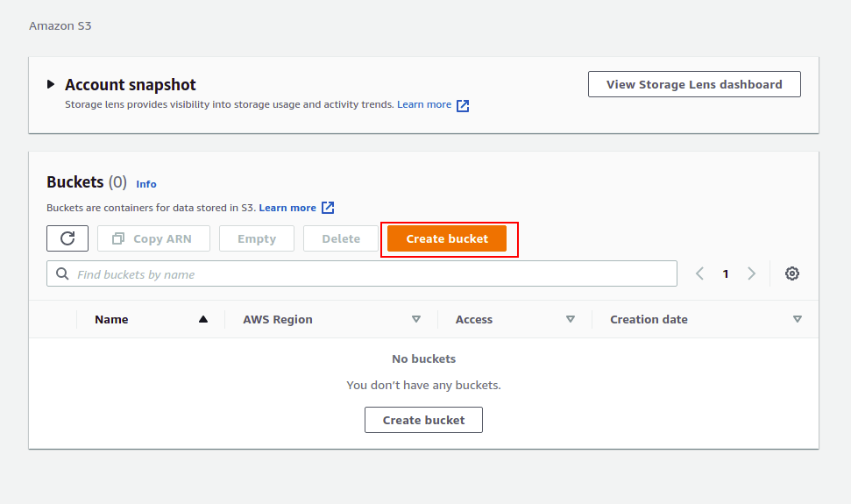Click external link icon after Storage Lens Learn more

click(463, 105)
